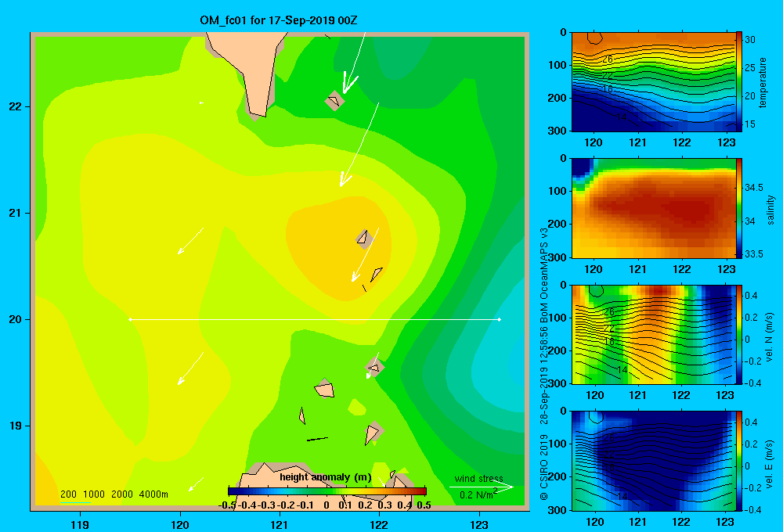This screenshot has width=783, height=532.
Task: Click the "0.5" tick at the height anomaly colorbar's right end
Action: pyautogui.click(x=424, y=505)
